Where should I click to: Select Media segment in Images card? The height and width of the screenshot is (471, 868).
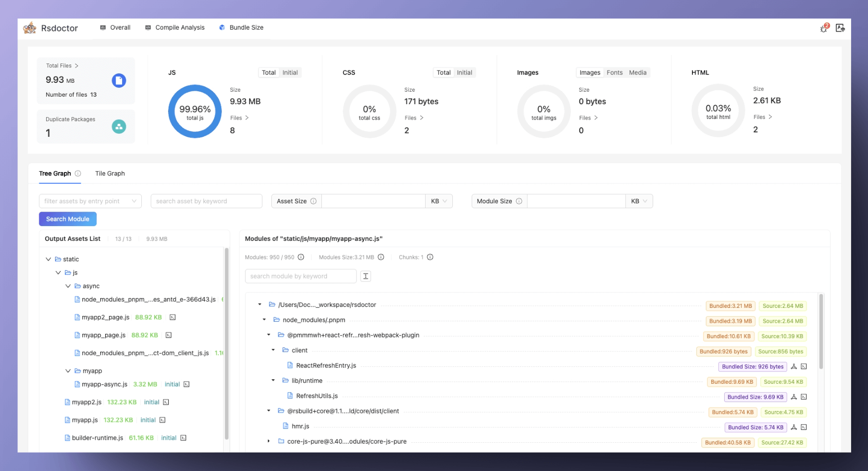(638, 72)
